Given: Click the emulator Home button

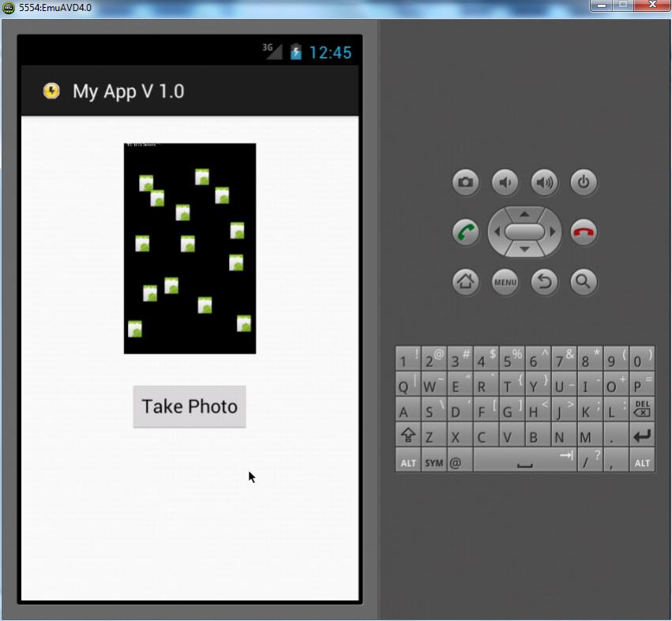Looking at the screenshot, I should [465, 282].
